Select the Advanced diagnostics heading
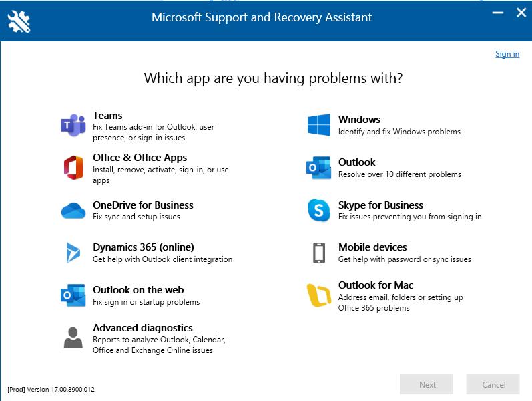Screen dimensions: 532x401 click(143, 328)
